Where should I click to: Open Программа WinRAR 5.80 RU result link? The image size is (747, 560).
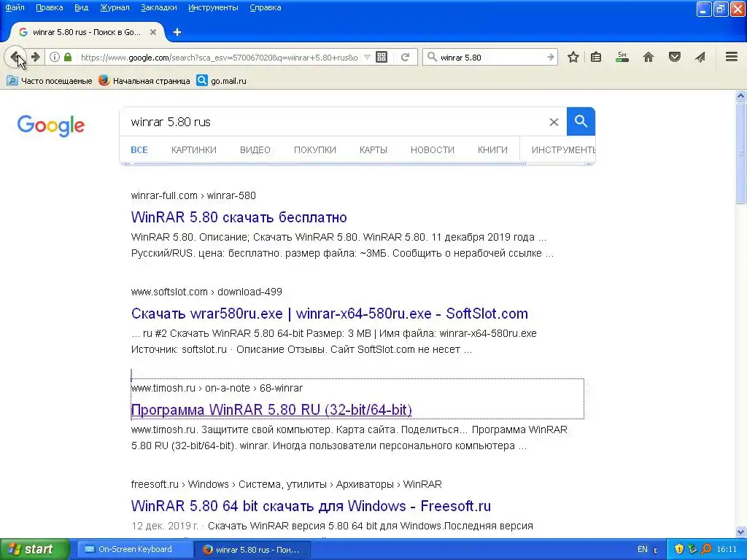tap(271, 410)
